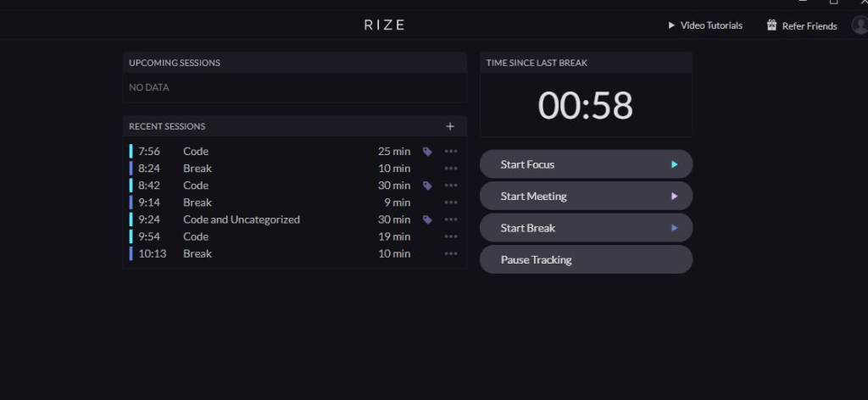Start a focus session
The height and width of the screenshot is (400, 868).
click(586, 164)
